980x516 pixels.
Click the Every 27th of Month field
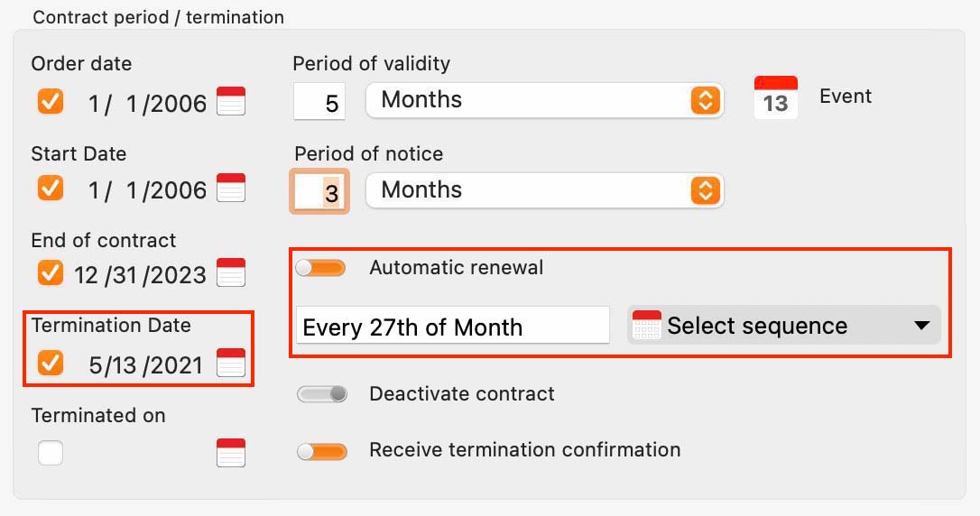tap(452, 325)
